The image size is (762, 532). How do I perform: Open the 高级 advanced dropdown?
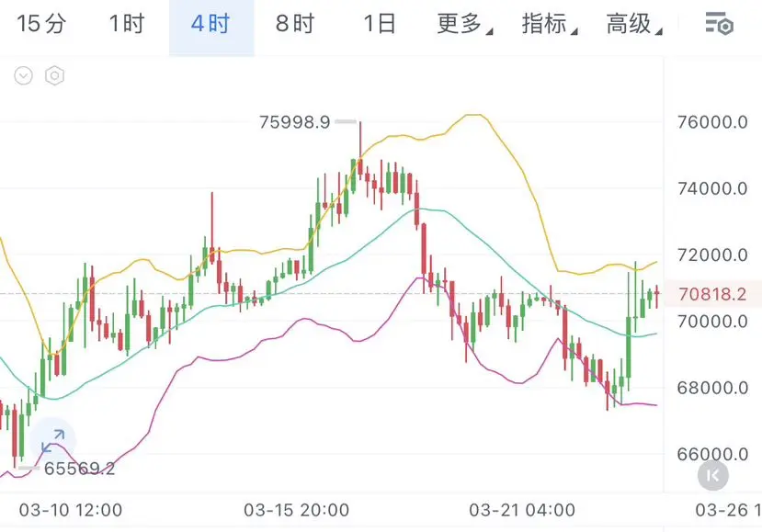click(634, 24)
